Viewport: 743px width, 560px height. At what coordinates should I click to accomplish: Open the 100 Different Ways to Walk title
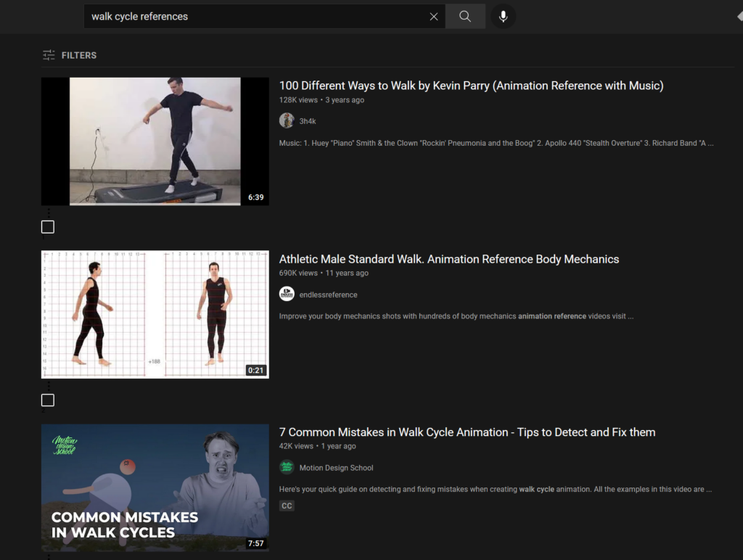tap(471, 86)
